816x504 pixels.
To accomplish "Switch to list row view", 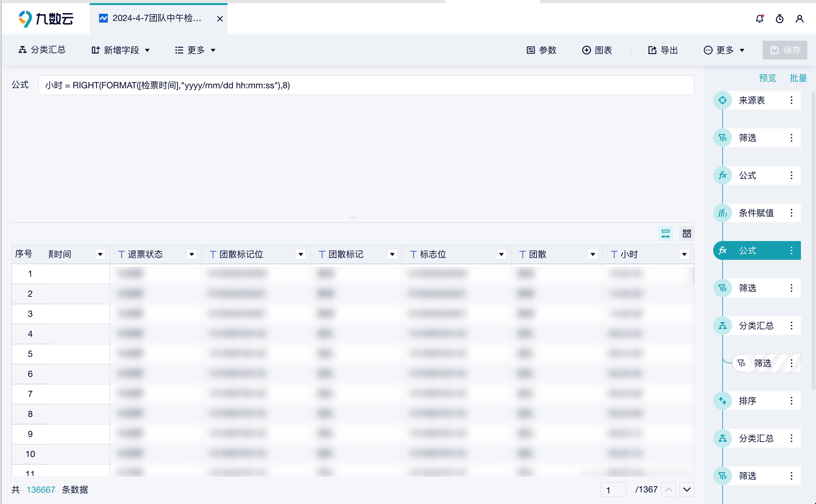I will click(665, 233).
